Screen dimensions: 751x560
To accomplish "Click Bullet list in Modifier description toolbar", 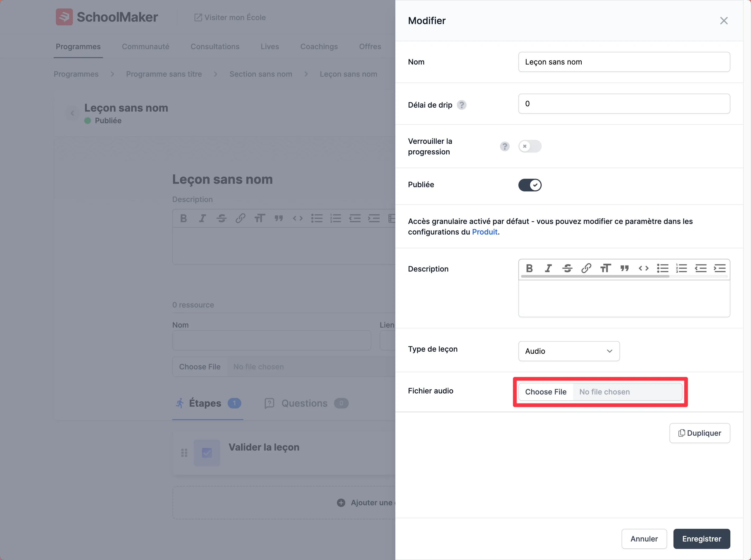I will click(662, 268).
